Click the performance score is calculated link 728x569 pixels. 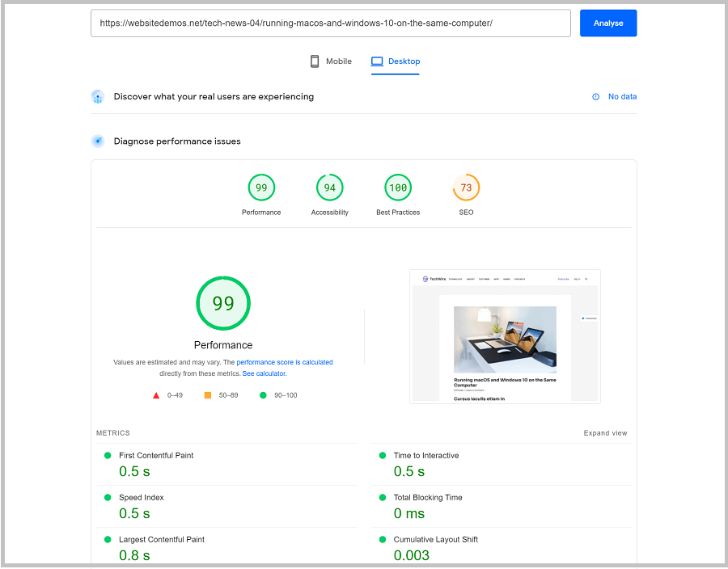click(284, 362)
